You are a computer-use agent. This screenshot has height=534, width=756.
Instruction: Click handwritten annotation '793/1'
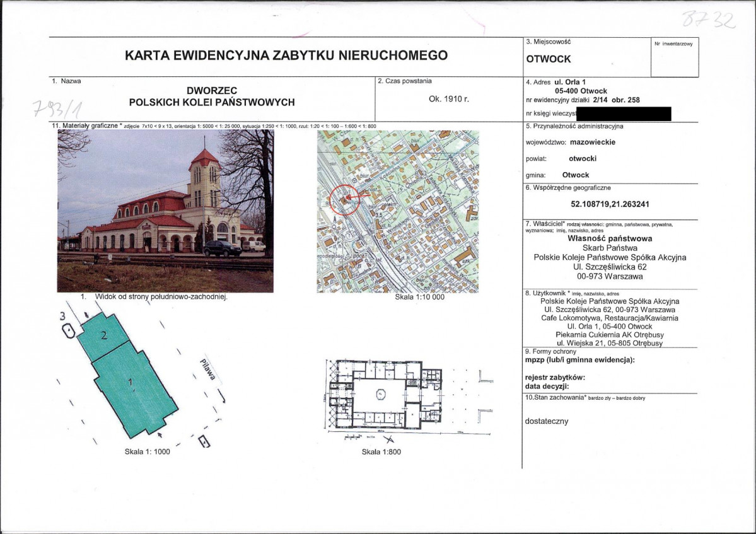tap(57, 109)
